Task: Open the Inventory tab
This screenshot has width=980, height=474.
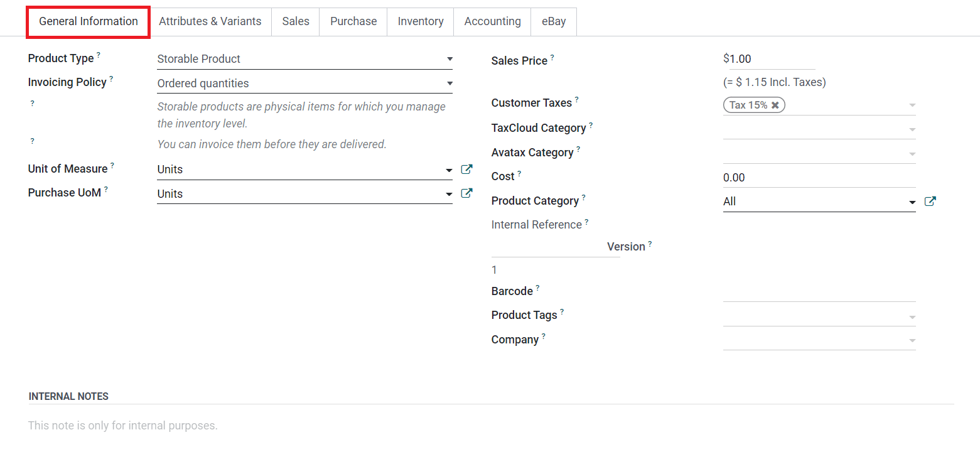Action: click(x=421, y=21)
